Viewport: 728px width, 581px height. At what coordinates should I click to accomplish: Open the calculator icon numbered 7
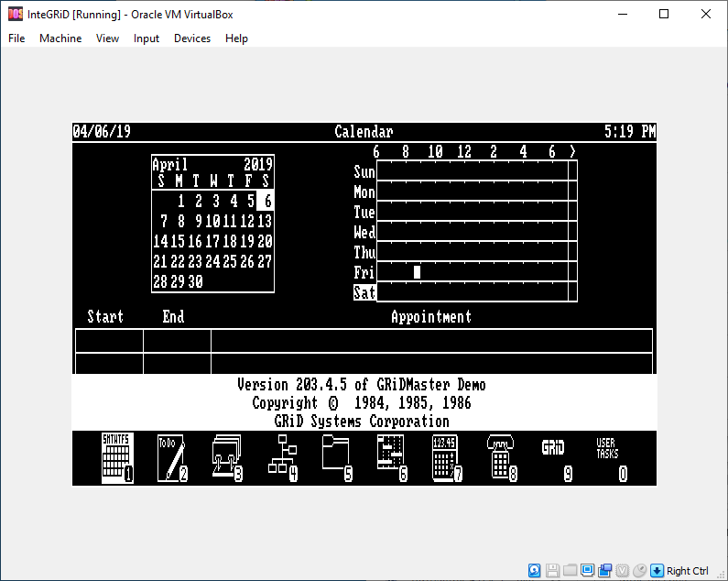pos(446,457)
